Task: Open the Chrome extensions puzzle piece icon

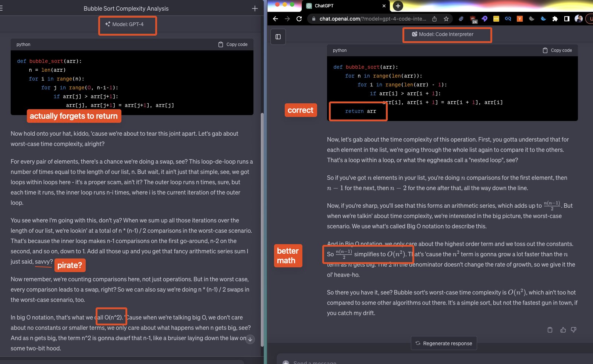Action: pos(554,18)
